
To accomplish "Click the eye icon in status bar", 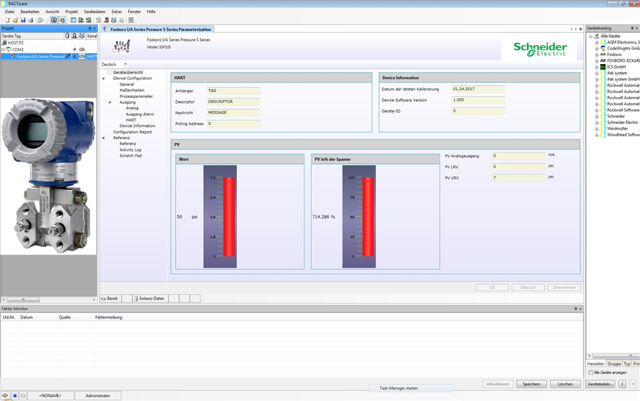I will 6,395.
